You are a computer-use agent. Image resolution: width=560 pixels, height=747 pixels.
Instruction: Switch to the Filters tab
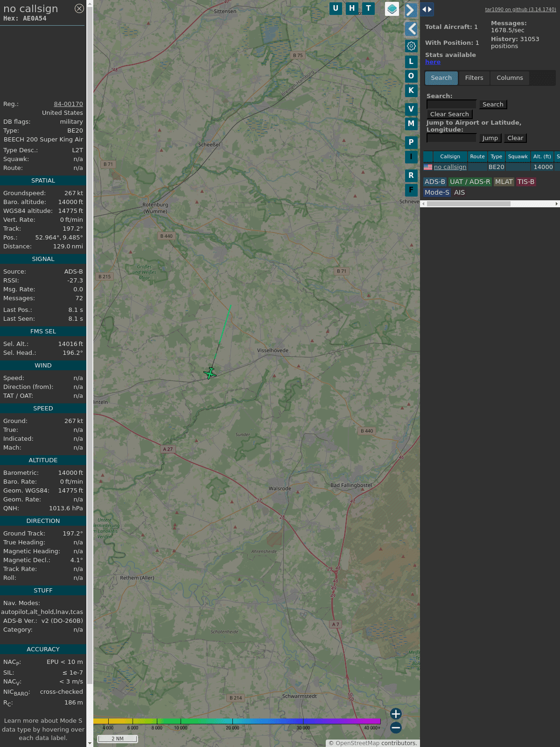click(474, 78)
